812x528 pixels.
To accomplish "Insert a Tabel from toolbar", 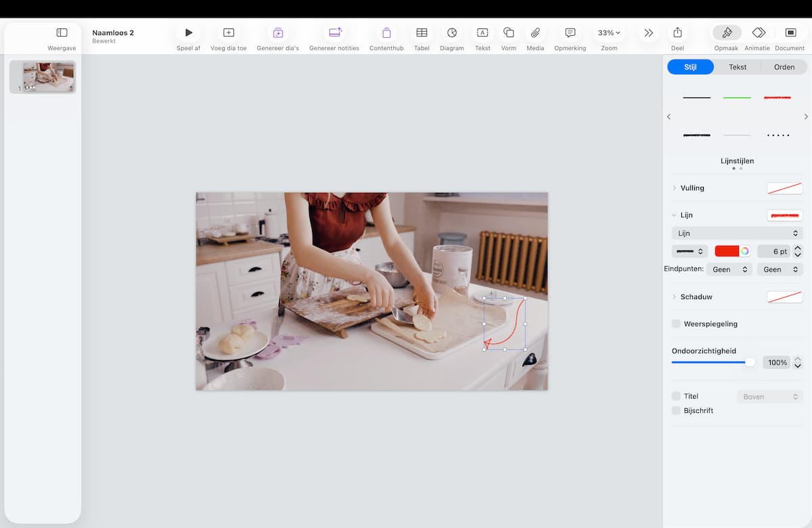I will 422,32.
